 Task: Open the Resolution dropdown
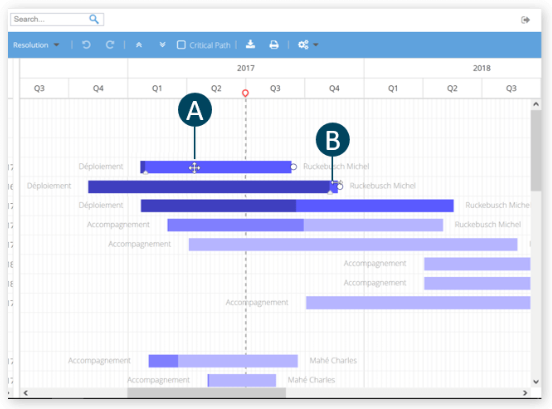pos(36,45)
